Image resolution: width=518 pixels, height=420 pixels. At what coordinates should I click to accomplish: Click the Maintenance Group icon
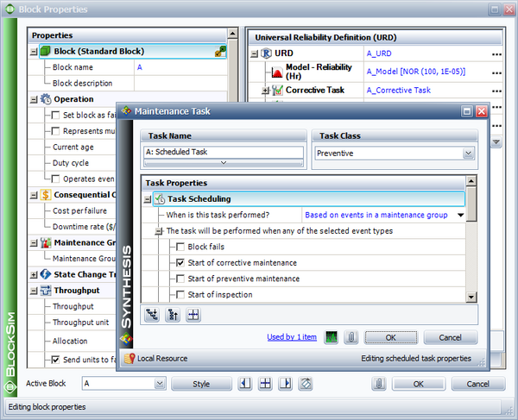tap(46, 242)
